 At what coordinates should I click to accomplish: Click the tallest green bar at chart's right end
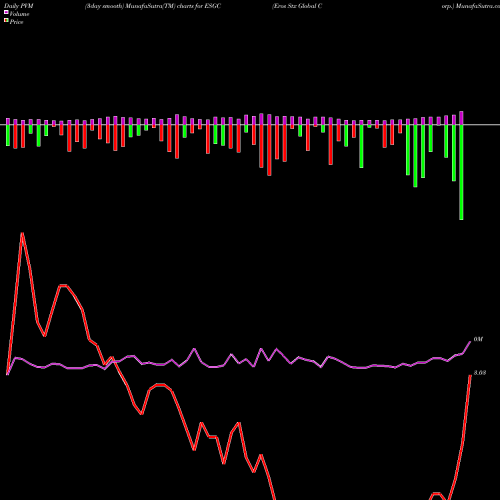coord(461,172)
